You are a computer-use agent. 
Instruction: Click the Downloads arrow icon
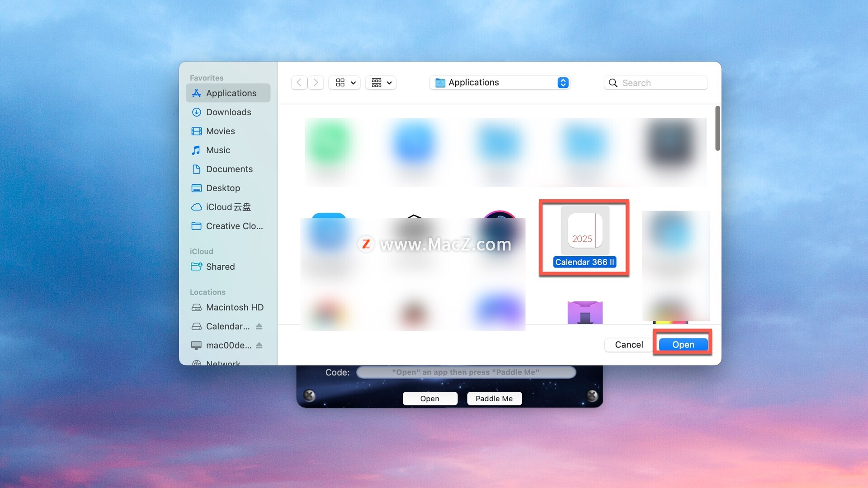196,112
